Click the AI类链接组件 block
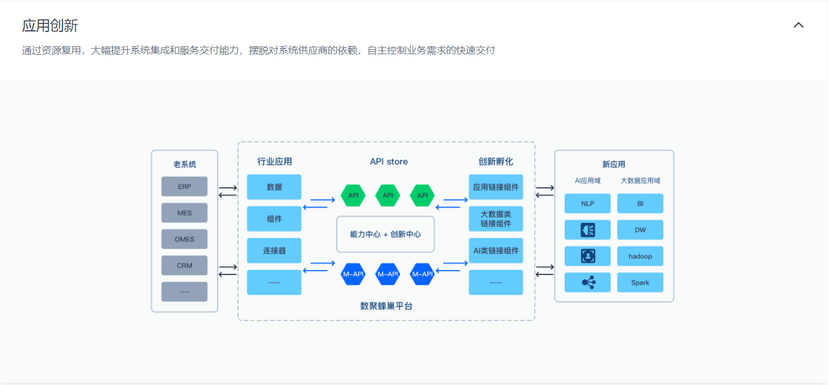 (x=496, y=250)
